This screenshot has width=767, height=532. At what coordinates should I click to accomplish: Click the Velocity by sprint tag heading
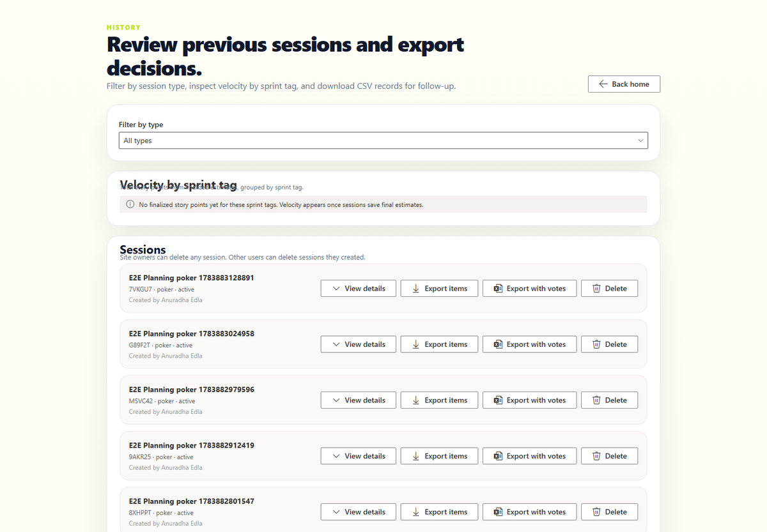(178, 185)
